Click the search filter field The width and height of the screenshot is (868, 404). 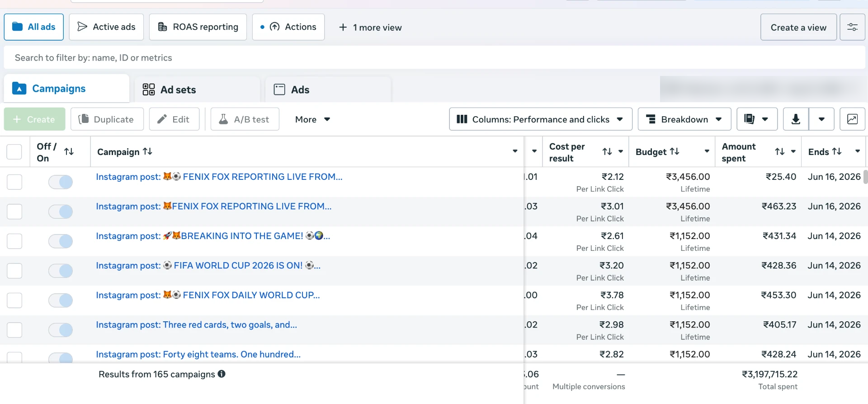click(x=434, y=57)
